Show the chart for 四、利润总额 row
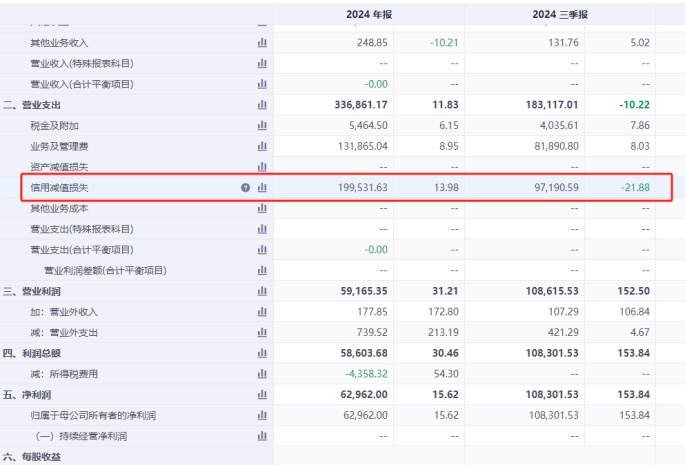Image resolution: width=685 pixels, height=465 pixels. tap(262, 353)
